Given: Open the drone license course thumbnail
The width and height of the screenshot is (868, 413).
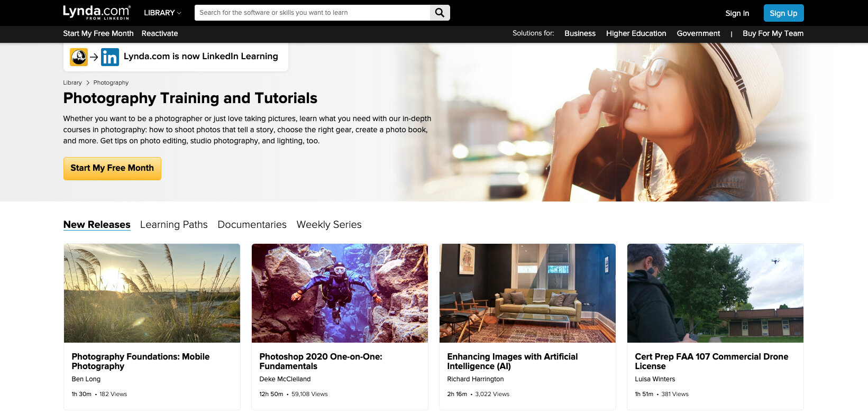Looking at the screenshot, I should [x=715, y=293].
